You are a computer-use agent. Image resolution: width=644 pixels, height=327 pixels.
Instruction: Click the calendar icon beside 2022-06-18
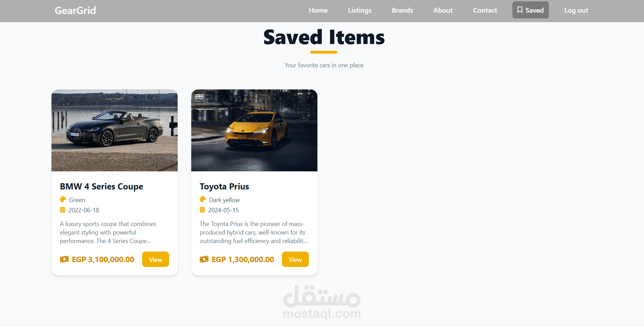coord(63,210)
